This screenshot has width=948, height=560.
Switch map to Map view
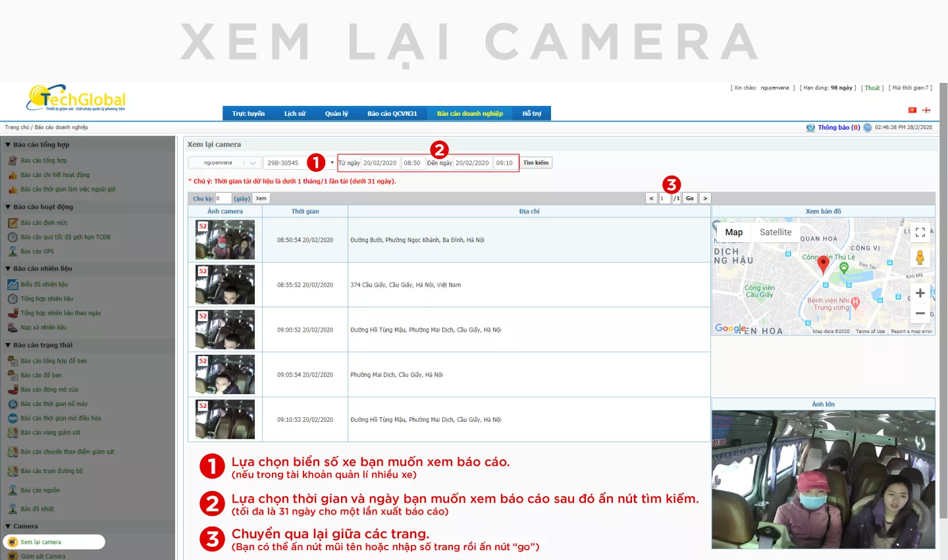coord(734,232)
